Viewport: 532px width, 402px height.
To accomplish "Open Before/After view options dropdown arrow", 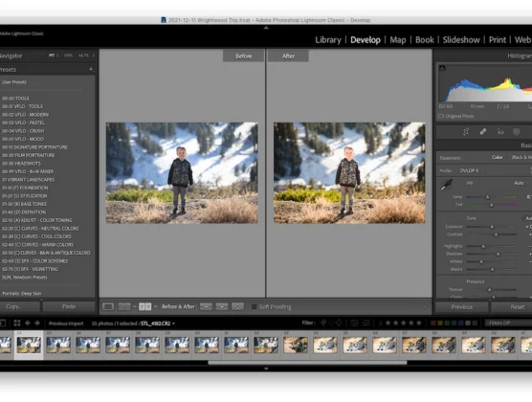I will 156,307.
